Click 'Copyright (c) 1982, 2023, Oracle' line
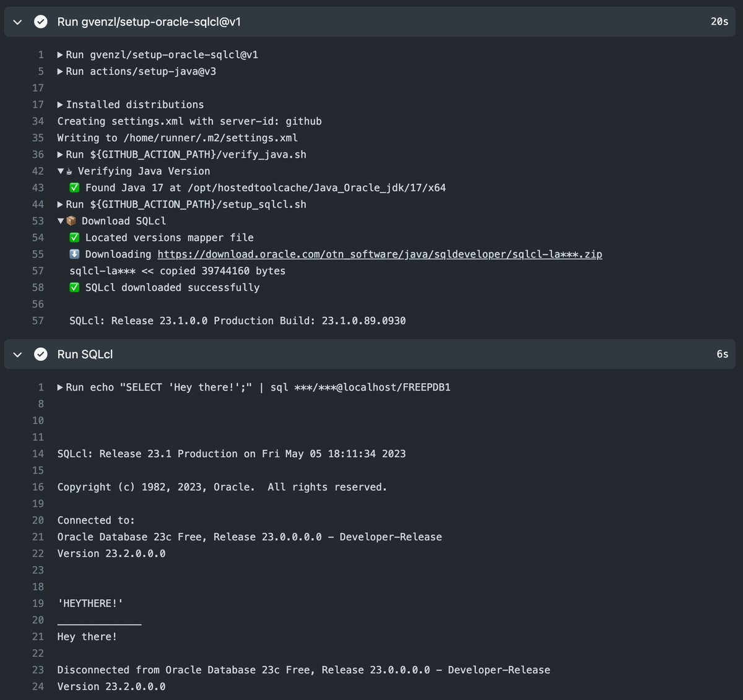The image size is (743, 700). tap(222, 488)
